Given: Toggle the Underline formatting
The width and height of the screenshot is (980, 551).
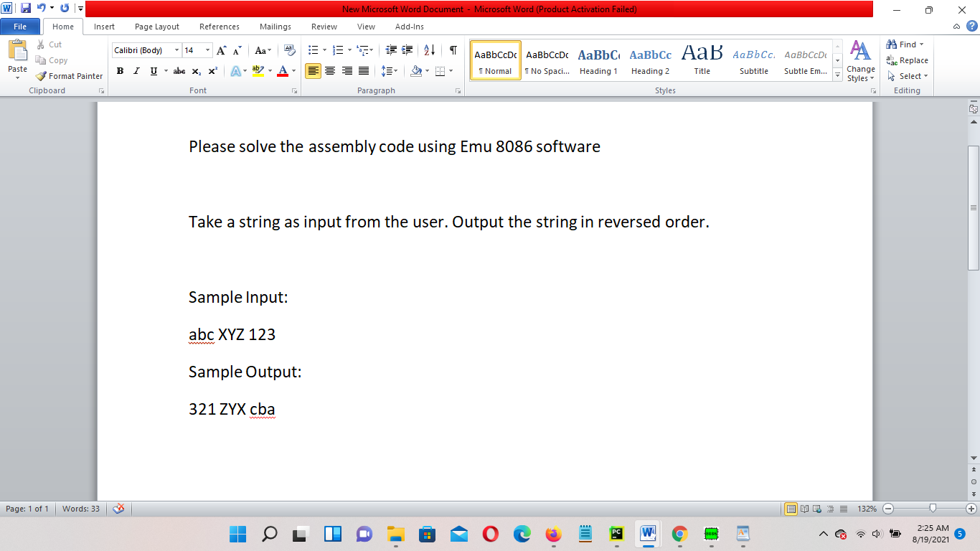Looking at the screenshot, I should click(x=152, y=71).
